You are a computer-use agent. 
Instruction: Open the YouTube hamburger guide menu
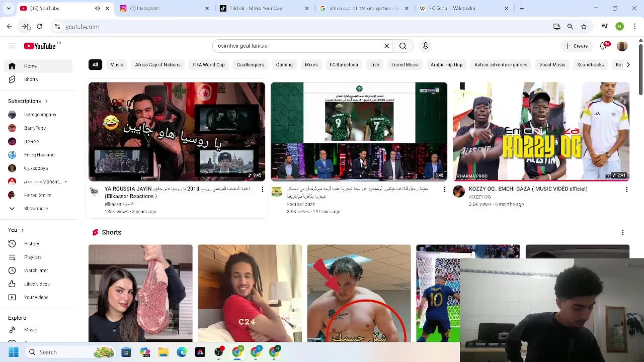click(x=12, y=46)
